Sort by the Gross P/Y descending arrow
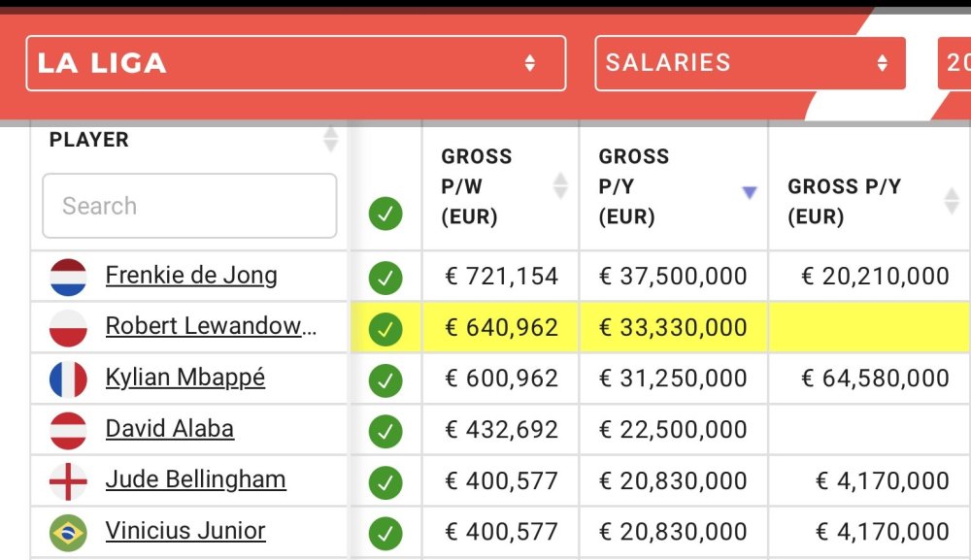Screen dimensions: 971x560 749,192
